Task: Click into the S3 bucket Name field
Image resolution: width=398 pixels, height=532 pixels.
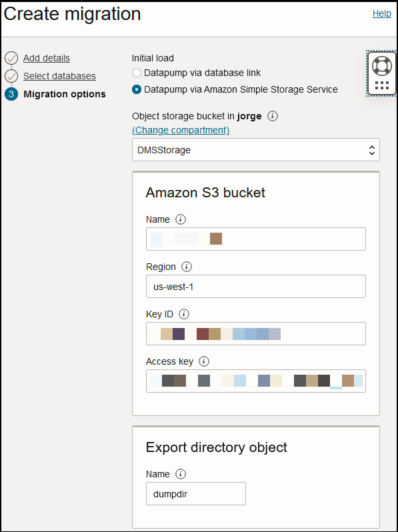Action: click(x=256, y=239)
